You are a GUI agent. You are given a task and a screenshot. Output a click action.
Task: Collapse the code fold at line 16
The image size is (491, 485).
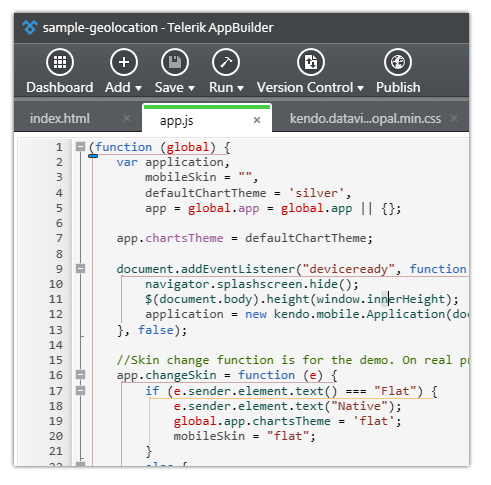click(x=80, y=375)
